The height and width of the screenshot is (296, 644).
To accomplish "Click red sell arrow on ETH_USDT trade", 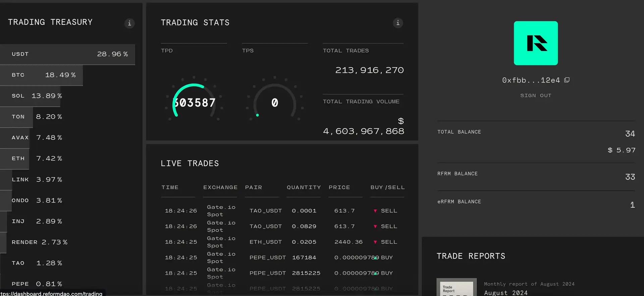I will tap(375, 242).
